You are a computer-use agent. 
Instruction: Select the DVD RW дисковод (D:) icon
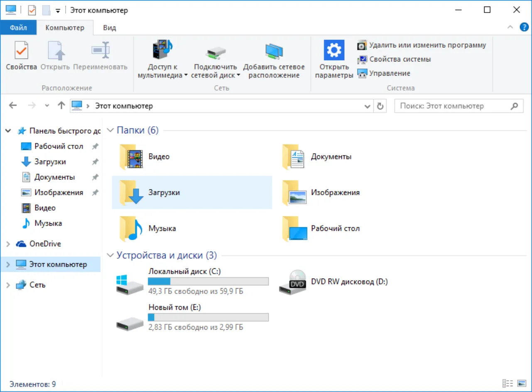pos(292,282)
